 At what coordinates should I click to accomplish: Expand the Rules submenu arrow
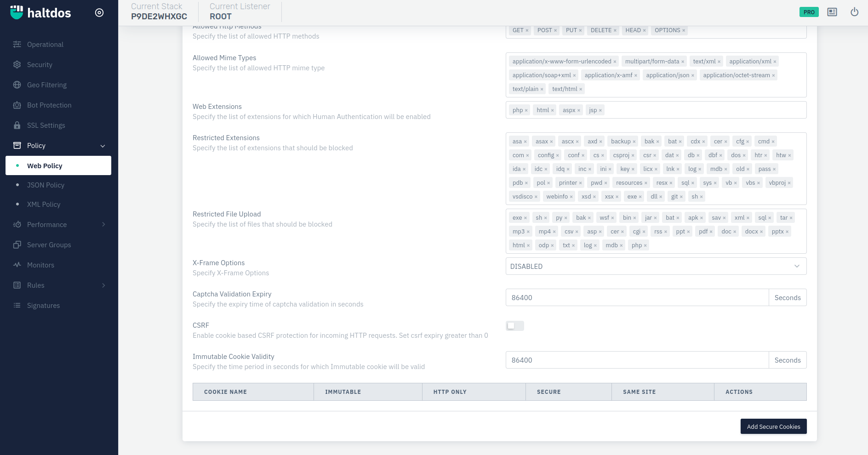click(103, 285)
